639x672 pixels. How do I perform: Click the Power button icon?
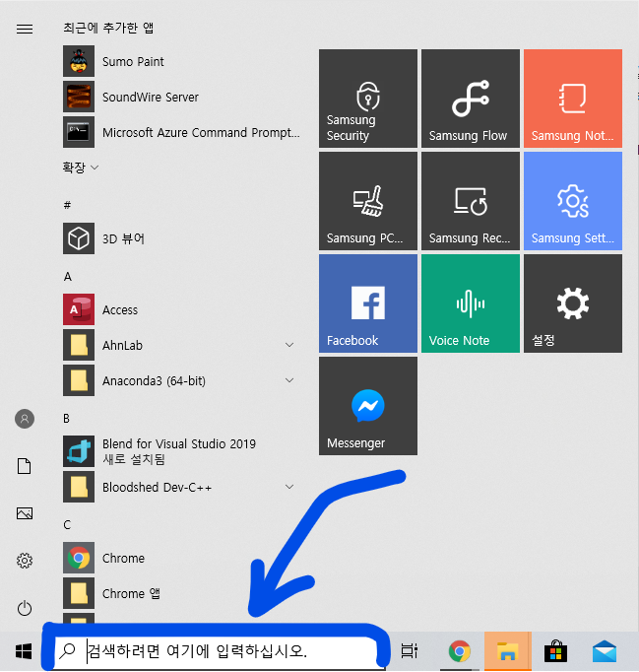(x=25, y=608)
